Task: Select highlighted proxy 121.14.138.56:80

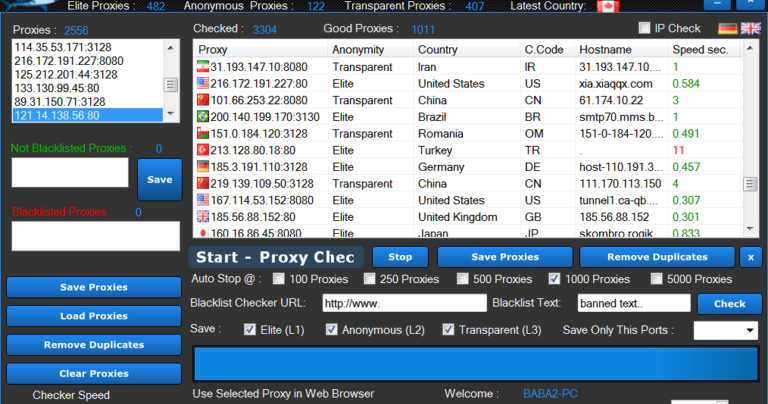Action: click(x=87, y=115)
